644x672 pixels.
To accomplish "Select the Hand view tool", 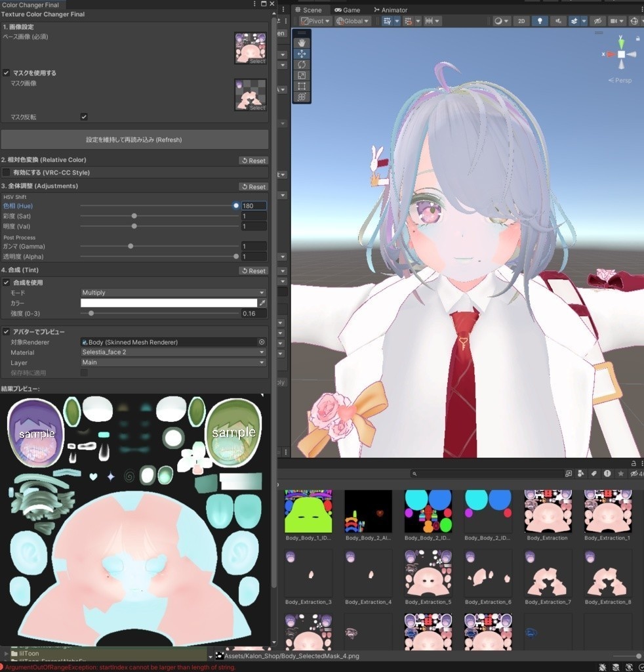I will (302, 43).
